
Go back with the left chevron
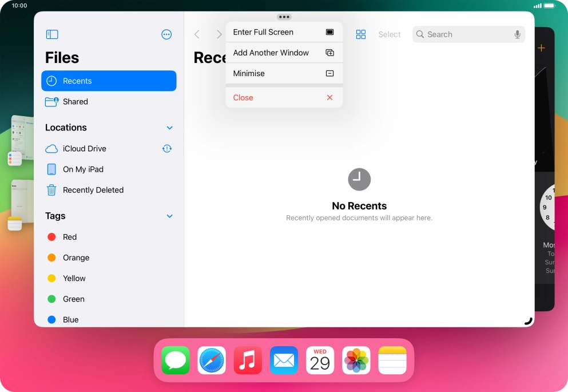point(197,34)
